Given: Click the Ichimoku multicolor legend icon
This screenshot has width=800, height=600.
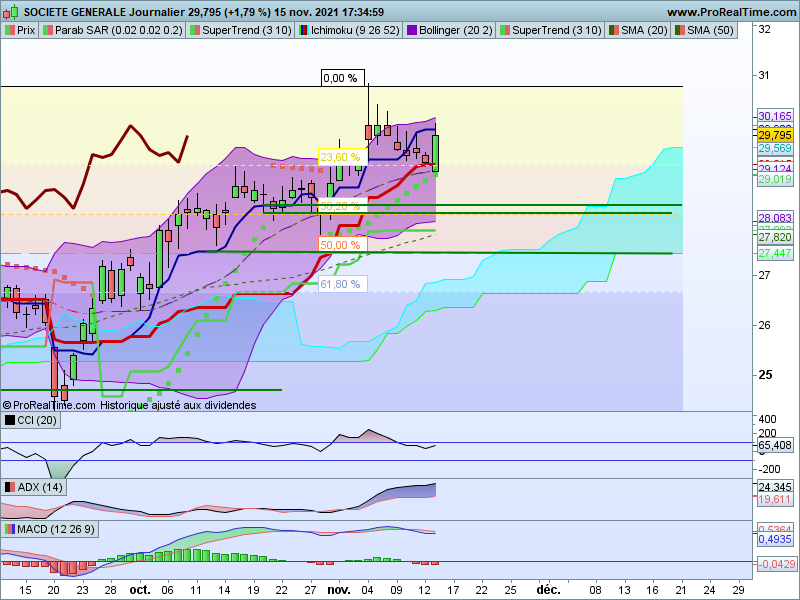Looking at the screenshot, I should pos(304,30).
